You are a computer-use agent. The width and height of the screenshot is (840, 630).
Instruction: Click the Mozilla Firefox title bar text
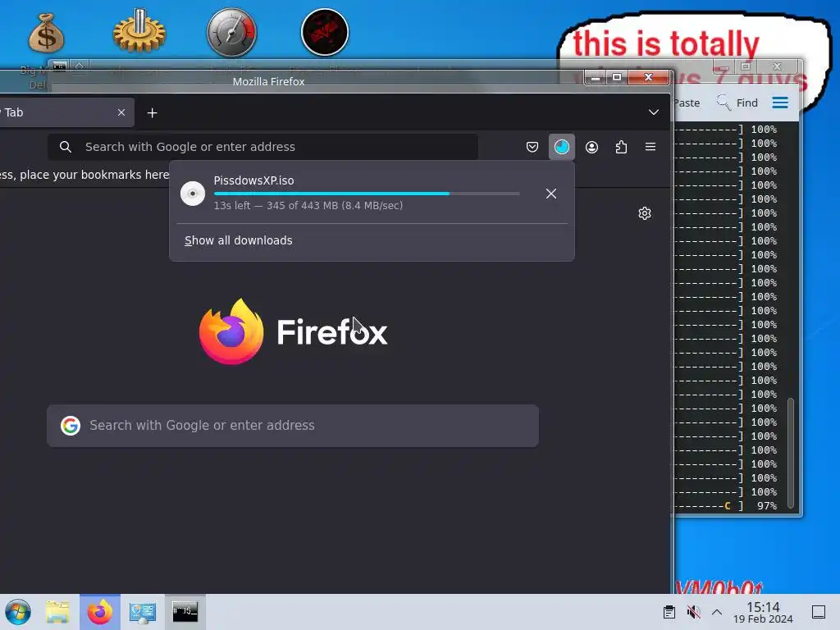tap(268, 81)
